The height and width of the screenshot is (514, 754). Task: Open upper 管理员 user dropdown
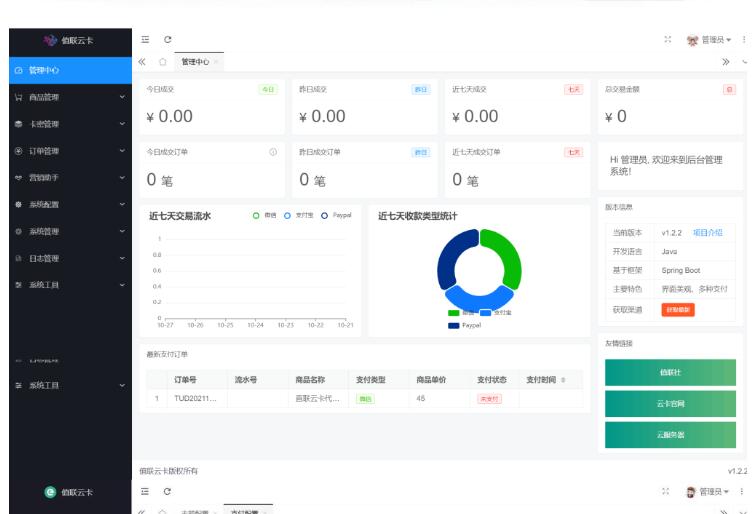[716, 40]
